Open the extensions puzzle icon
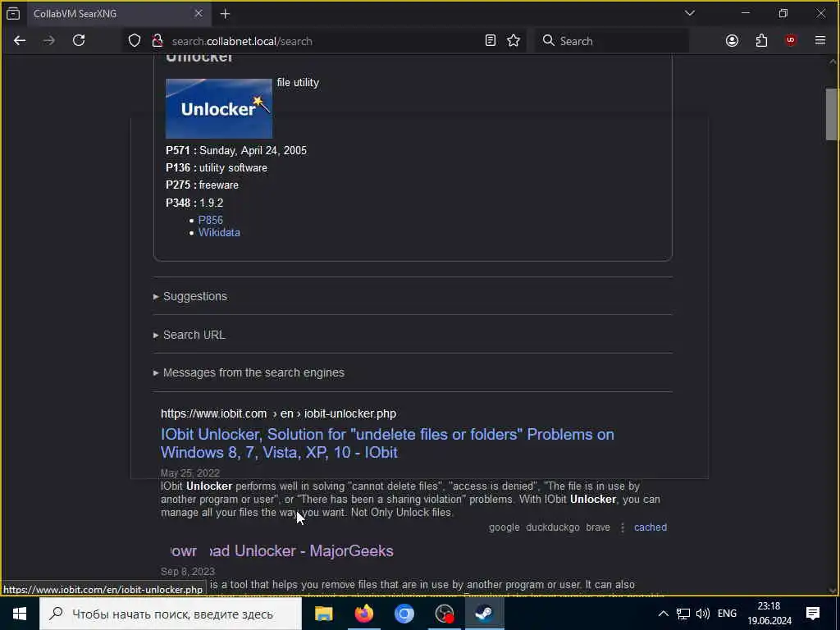840x630 pixels. click(761, 41)
